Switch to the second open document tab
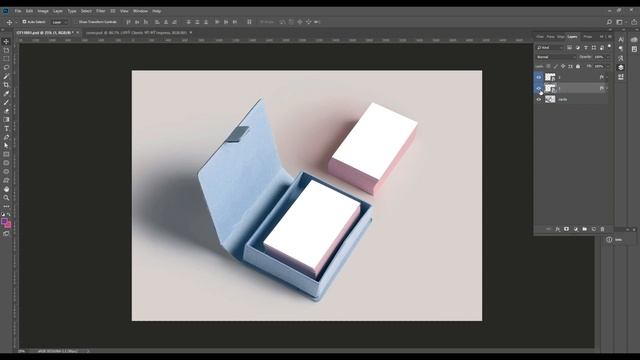The width and height of the screenshot is (640, 360). coord(137,33)
